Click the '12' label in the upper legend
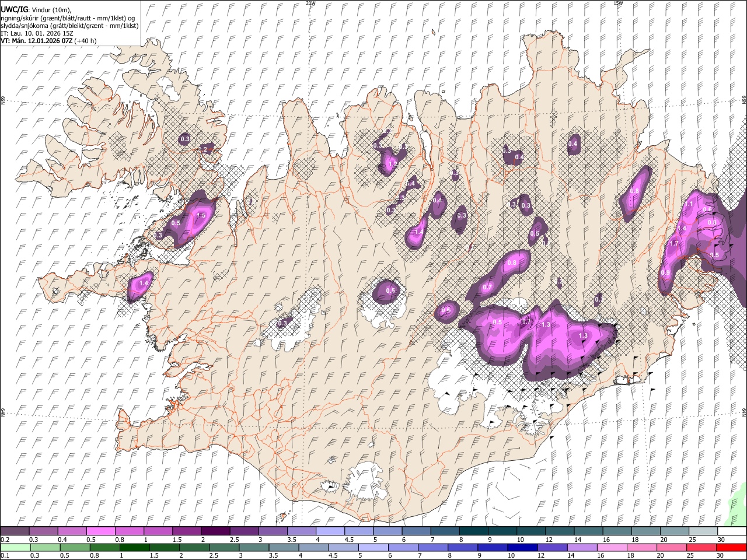 pyautogui.click(x=549, y=540)
